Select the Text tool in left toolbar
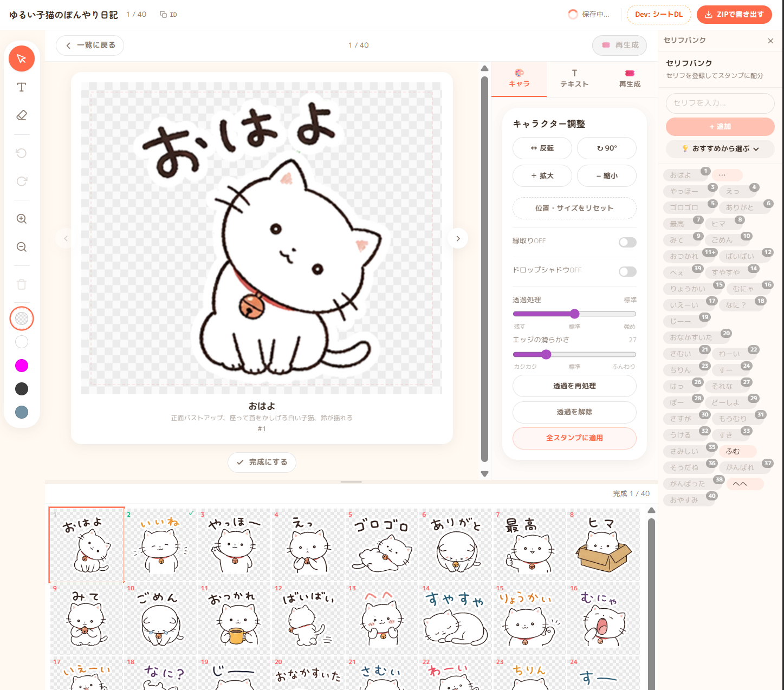The width and height of the screenshot is (784, 690). click(22, 87)
